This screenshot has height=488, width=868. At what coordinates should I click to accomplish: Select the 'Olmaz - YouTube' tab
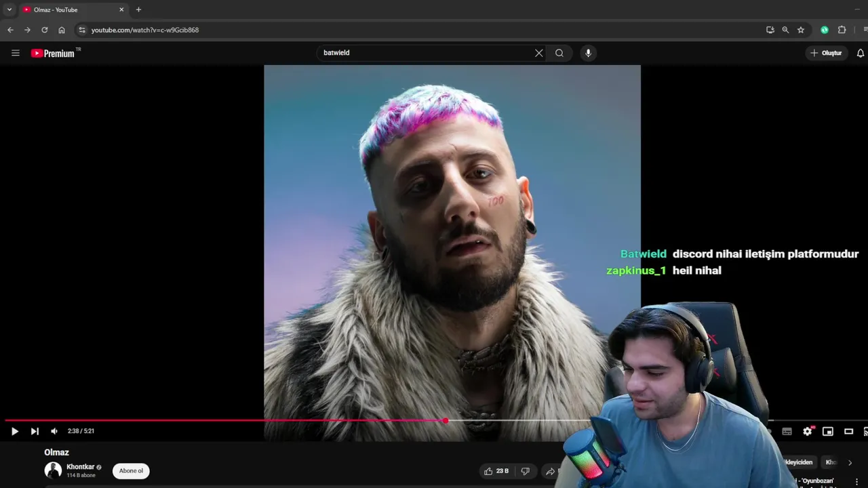click(x=73, y=9)
